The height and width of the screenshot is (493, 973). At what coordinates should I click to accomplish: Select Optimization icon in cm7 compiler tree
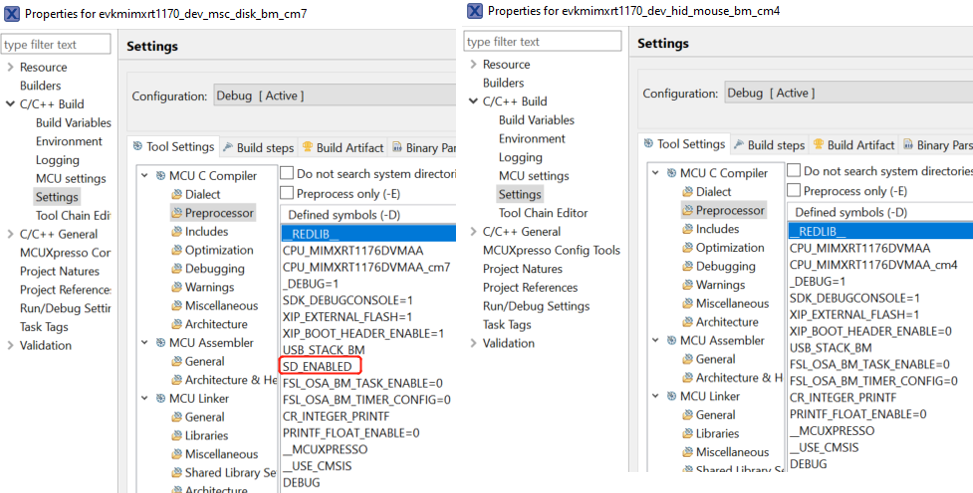[176, 251]
